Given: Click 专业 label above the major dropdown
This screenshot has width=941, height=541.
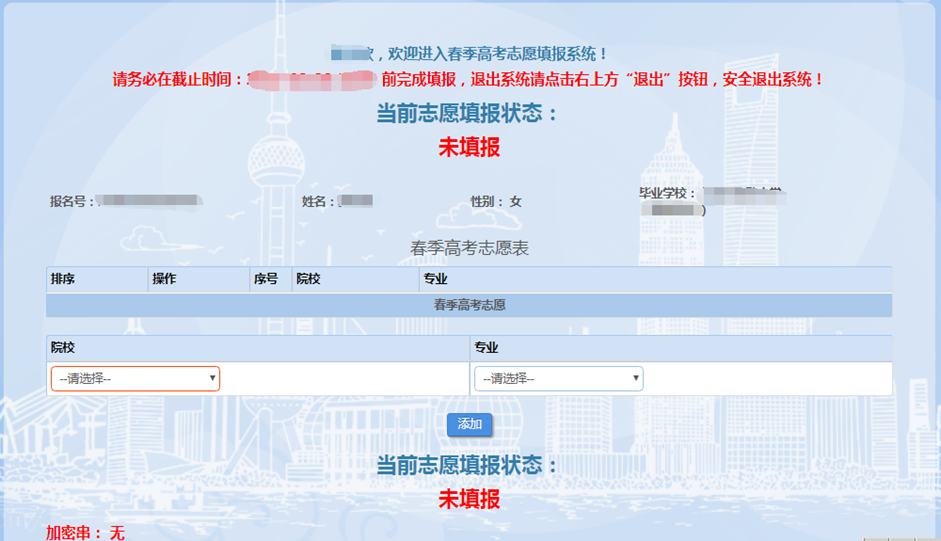Looking at the screenshot, I should pyautogui.click(x=486, y=348).
